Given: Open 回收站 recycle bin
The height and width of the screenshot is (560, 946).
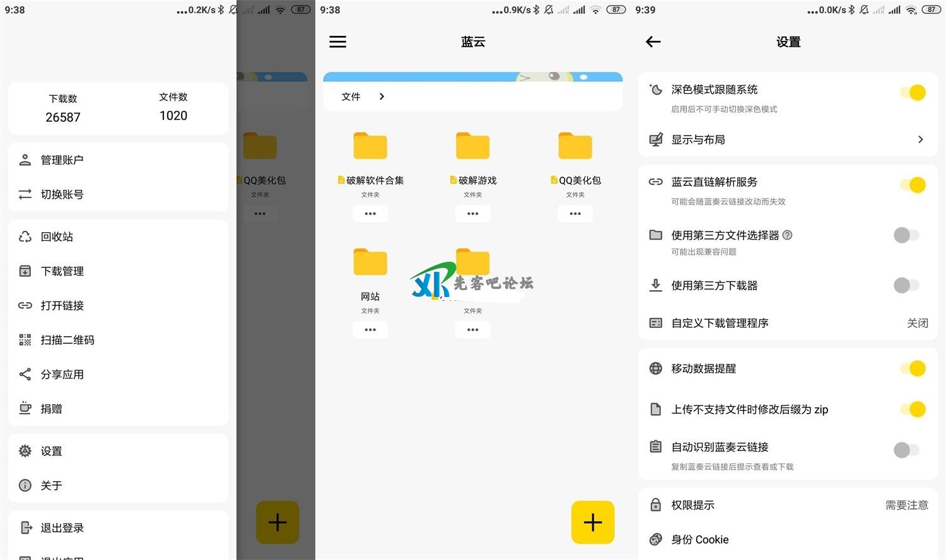Looking at the screenshot, I should point(57,236).
